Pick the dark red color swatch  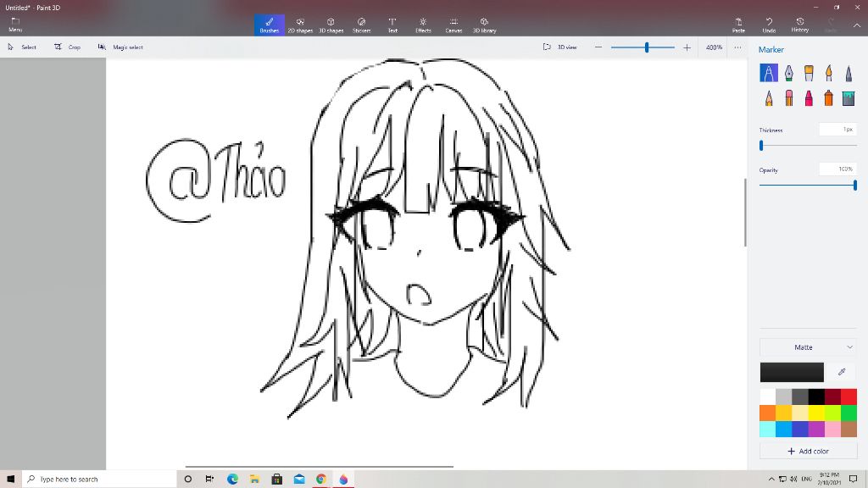point(832,396)
